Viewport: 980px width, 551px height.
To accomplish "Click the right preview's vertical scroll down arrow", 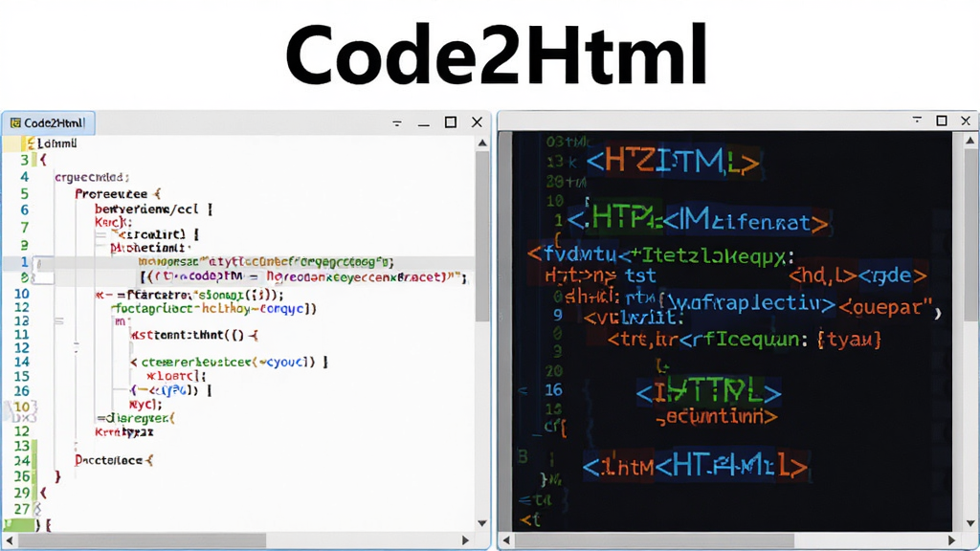I will pos(970,523).
